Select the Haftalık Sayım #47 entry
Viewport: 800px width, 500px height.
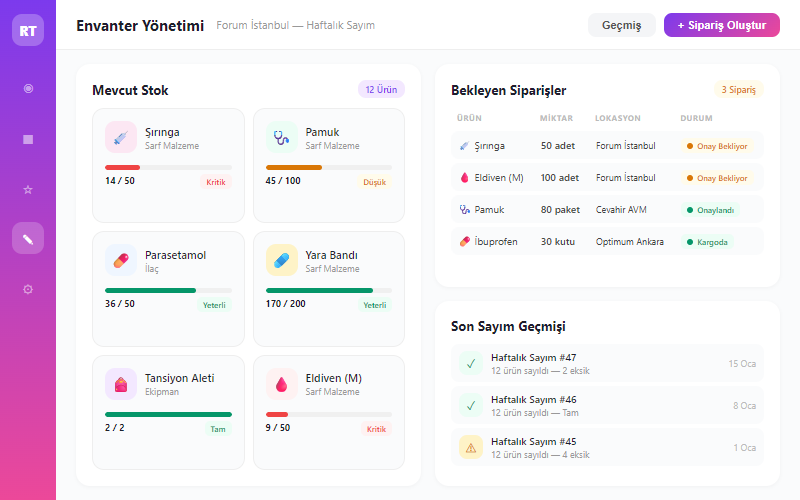[x=607, y=364]
